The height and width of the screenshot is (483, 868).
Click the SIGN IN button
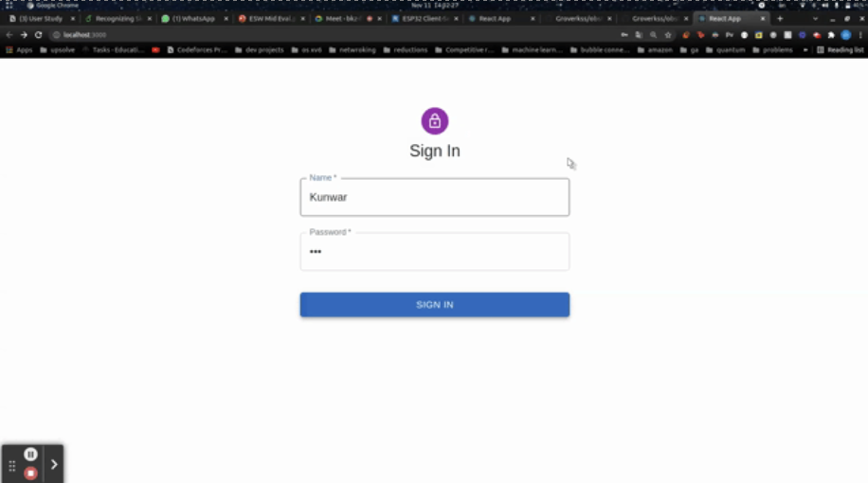pyautogui.click(x=435, y=305)
